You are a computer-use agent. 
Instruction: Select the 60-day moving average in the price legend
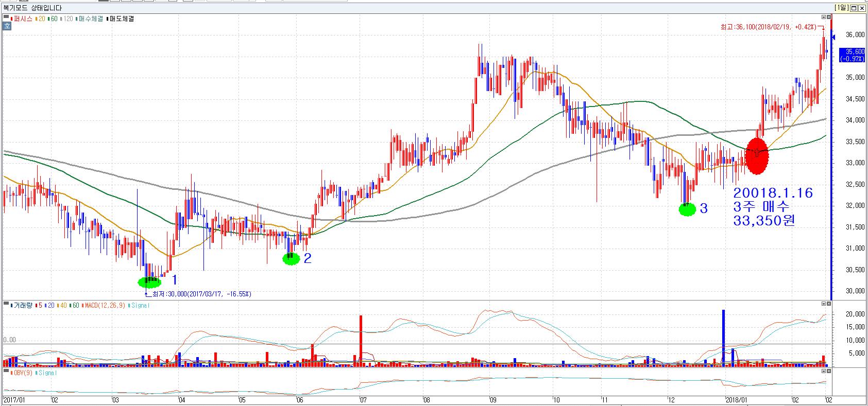pos(52,19)
